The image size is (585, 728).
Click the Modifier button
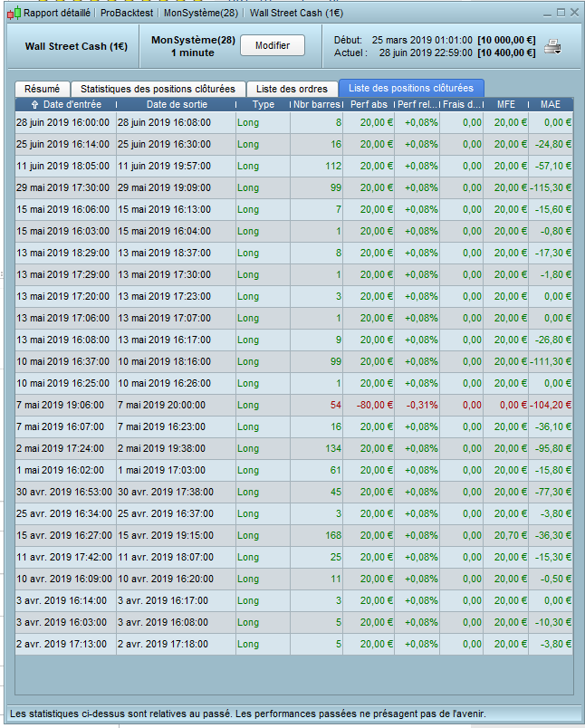point(272,46)
